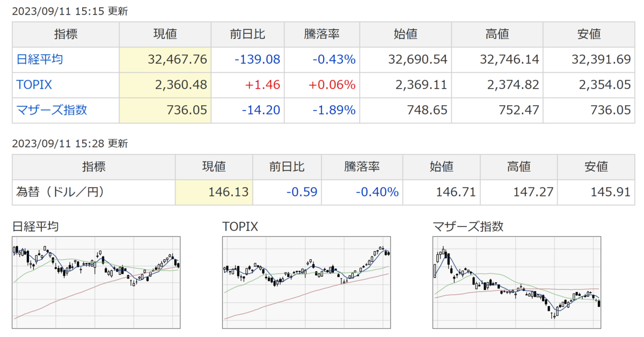
Task: Select the 日経平均 current value 32,467.76
Action: click(178, 60)
